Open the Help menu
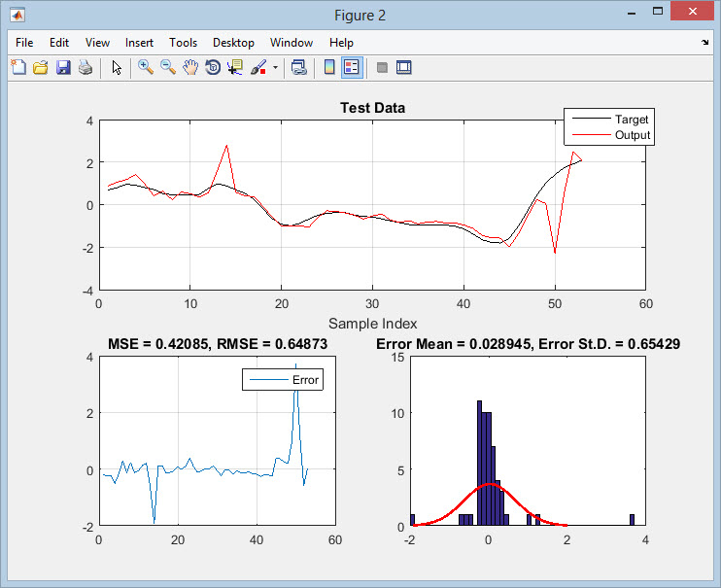721x588 pixels. point(341,43)
